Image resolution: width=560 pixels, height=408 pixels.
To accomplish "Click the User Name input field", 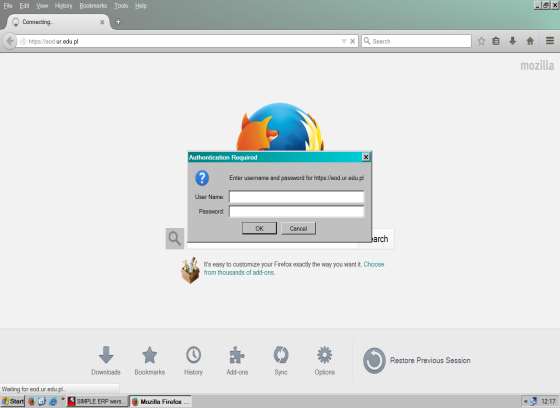I will coord(296,197).
